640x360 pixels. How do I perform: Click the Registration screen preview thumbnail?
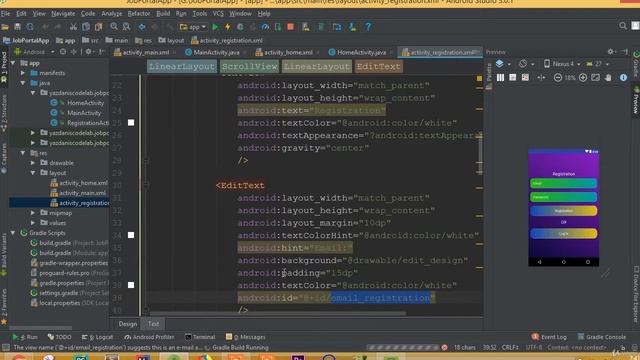[x=564, y=207]
